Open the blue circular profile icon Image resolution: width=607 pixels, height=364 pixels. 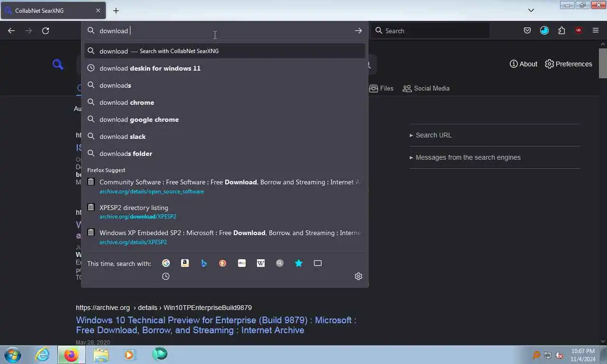click(544, 31)
